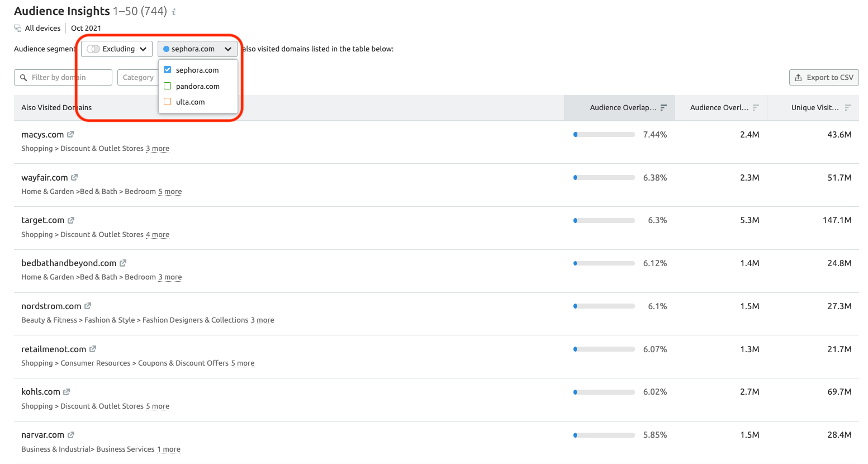Viewport: 868px width, 464px height.
Task: Expand '5 more' categories for retailmenot.com
Action: pos(243,363)
